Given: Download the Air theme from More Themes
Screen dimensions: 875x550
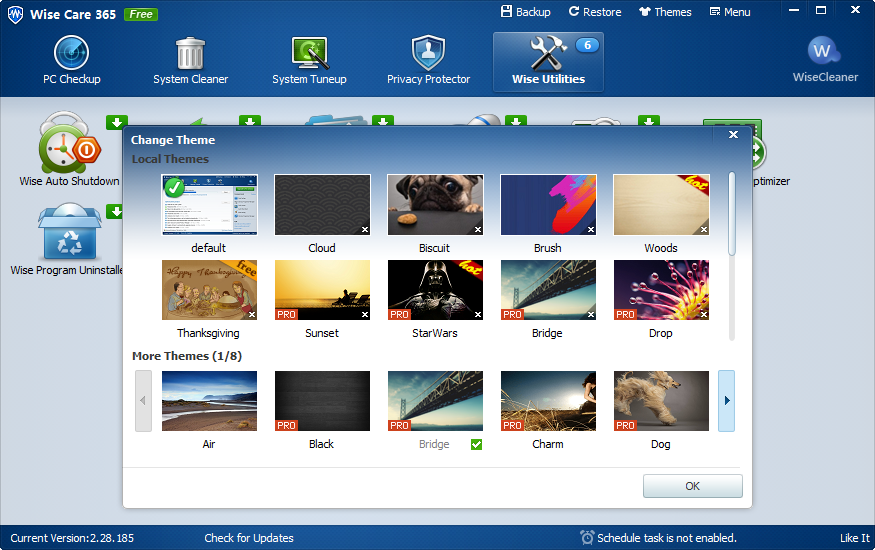Looking at the screenshot, I should pos(209,401).
